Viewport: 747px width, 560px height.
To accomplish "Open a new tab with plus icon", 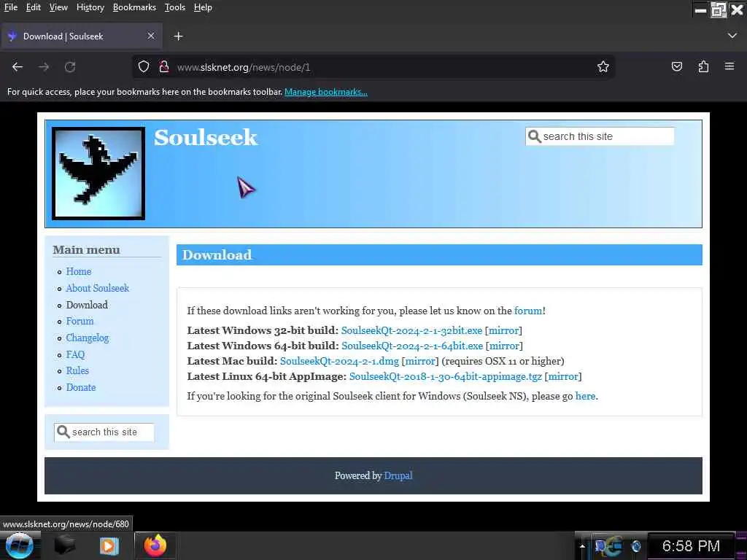I will tap(178, 36).
